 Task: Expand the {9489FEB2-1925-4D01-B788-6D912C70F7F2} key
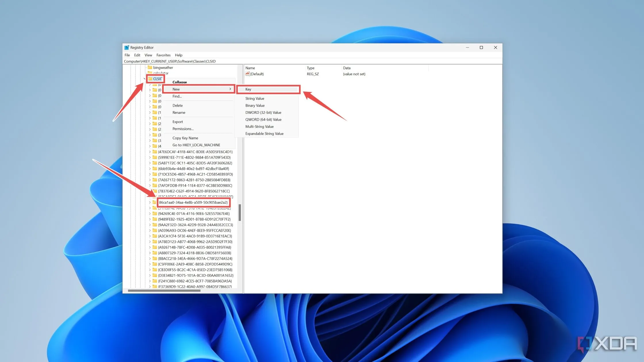[149, 219]
